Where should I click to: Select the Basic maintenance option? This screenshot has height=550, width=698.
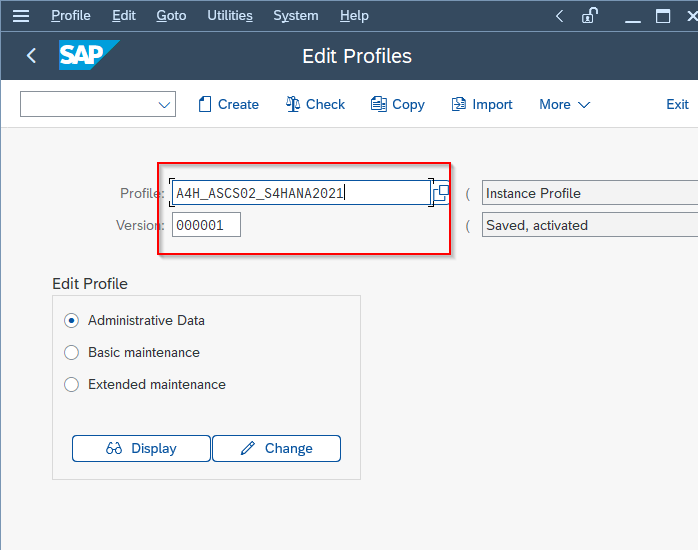pos(71,352)
